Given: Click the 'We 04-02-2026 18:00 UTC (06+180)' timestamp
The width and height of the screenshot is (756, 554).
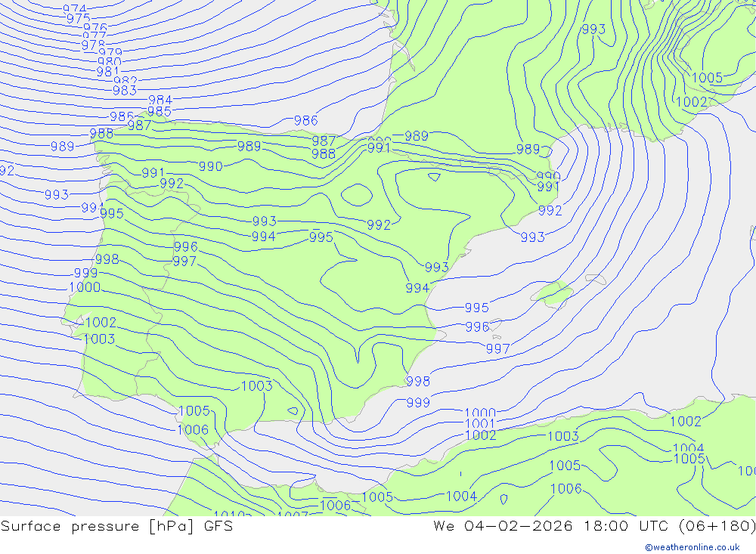Looking at the screenshot, I should tap(594, 526).
